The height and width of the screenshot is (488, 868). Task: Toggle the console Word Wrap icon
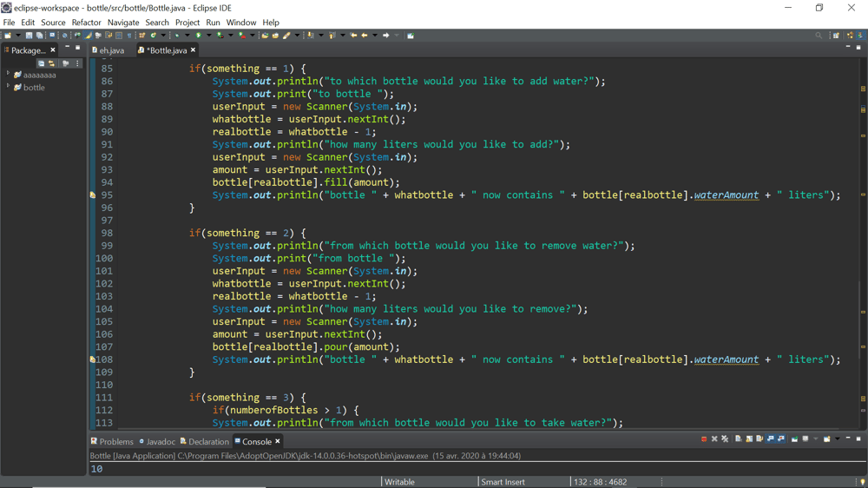click(x=759, y=439)
